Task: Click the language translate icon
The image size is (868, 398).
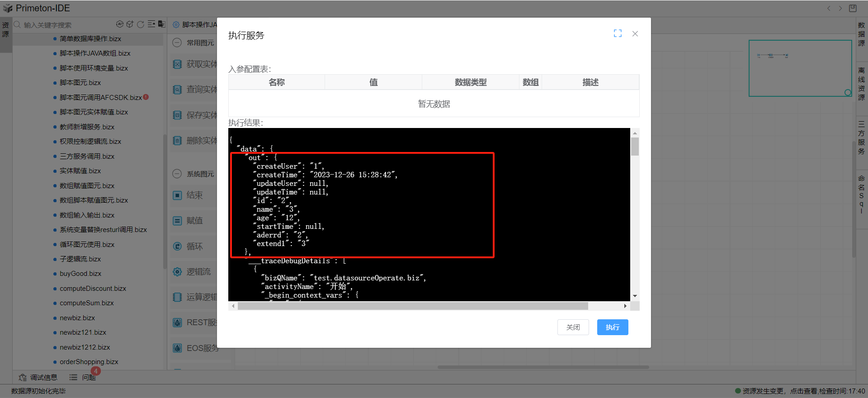Action: point(161,24)
